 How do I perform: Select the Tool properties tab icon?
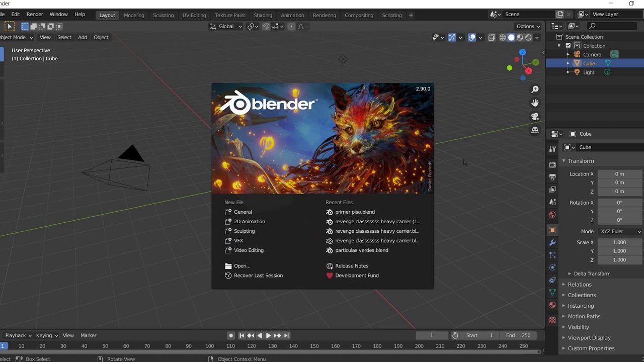pyautogui.click(x=552, y=149)
